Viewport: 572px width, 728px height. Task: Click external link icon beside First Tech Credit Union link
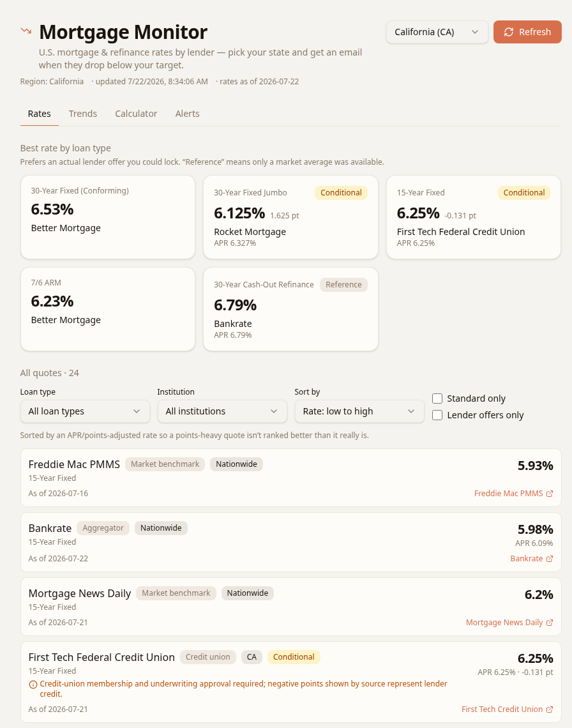click(550, 709)
